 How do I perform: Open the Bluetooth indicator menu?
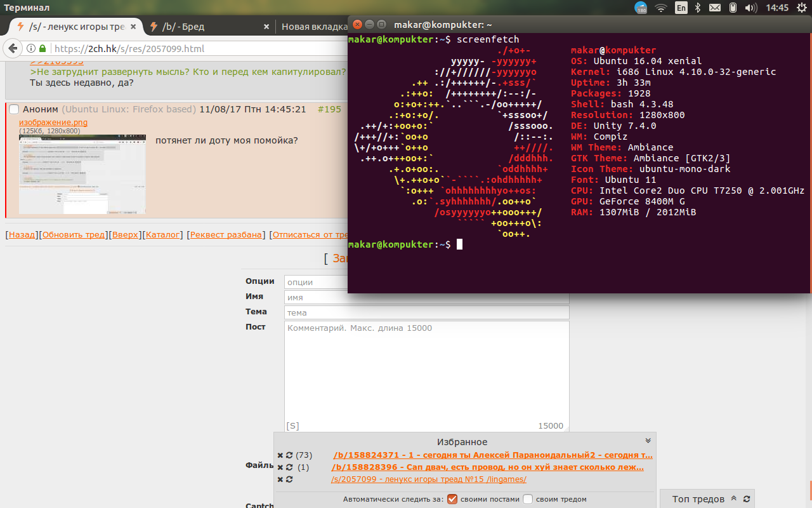697,8
